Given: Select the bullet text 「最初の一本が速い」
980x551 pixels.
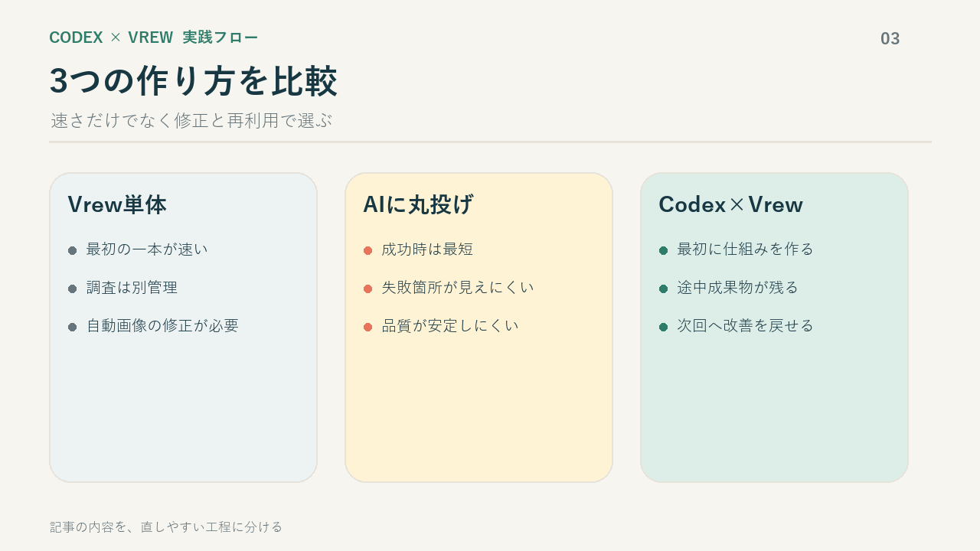Looking at the screenshot, I should click(147, 249).
